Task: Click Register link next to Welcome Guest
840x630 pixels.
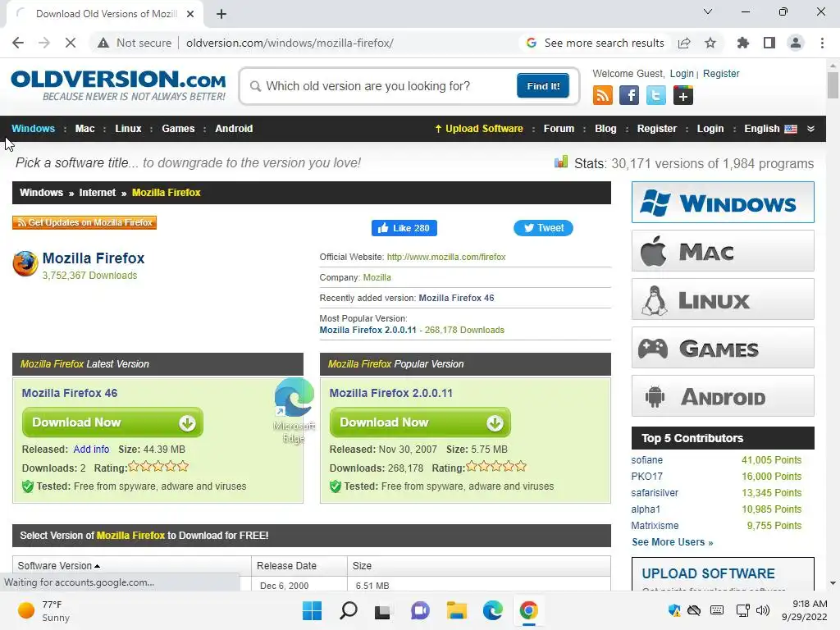Action: tap(721, 73)
